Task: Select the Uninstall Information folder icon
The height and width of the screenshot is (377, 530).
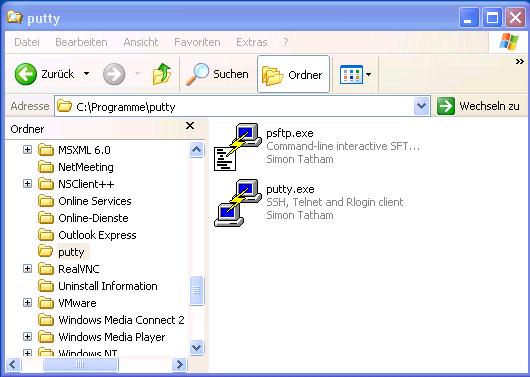Action: point(46,286)
